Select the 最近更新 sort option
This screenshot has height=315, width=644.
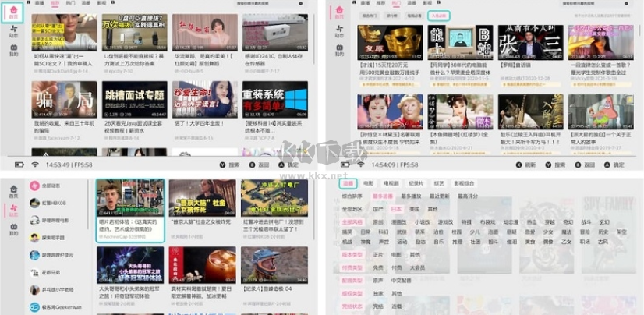click(x=440, y=196)
